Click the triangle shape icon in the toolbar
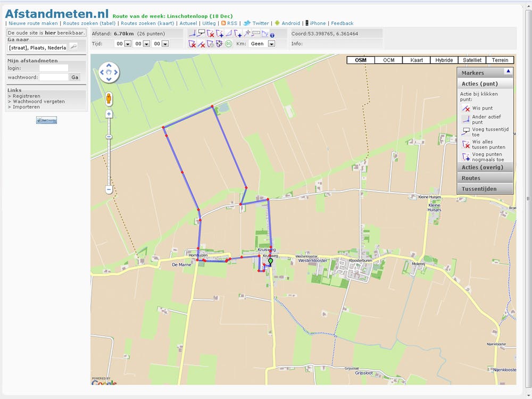The width and height of the screenshot is (532, 399). point(229,34)
